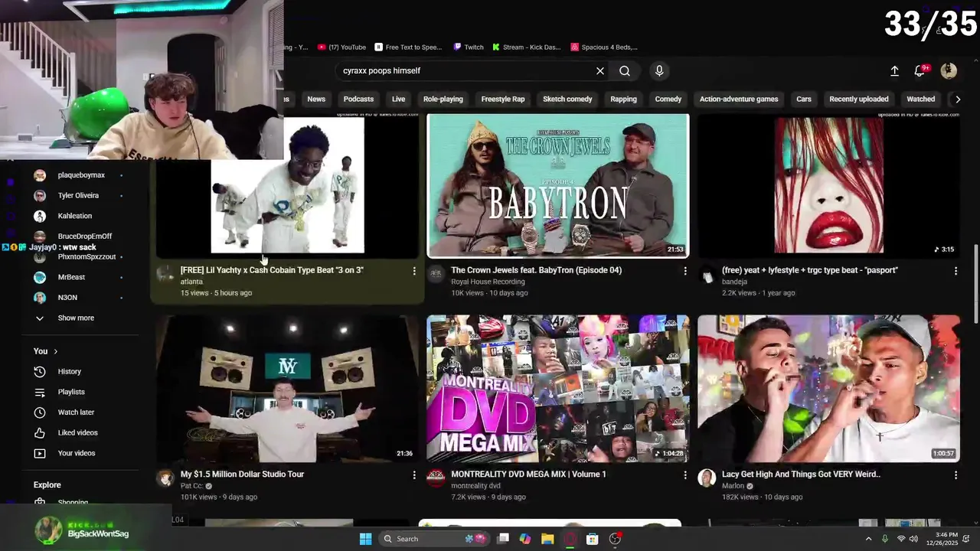This screenshot has width=980, height=551.
Task: Select the Comedy filter chip
Action: point(668,99)
